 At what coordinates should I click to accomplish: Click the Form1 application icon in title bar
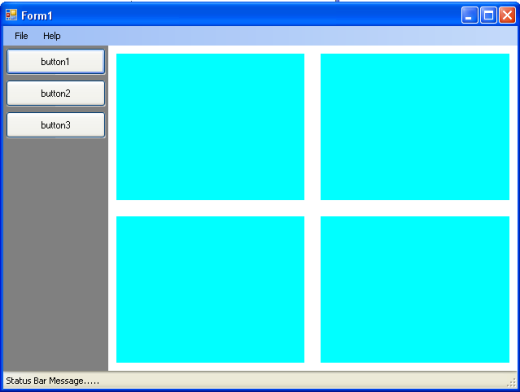(11, 15)
